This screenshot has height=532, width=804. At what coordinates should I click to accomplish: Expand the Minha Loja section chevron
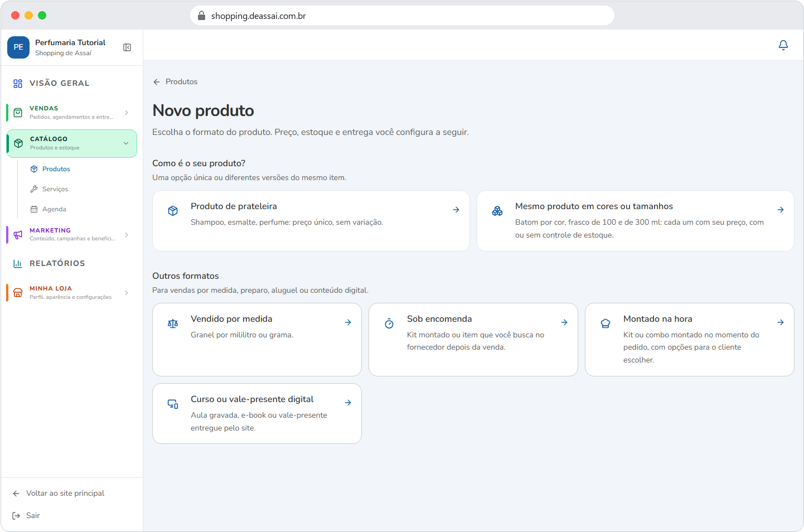(x=127, y=293)
